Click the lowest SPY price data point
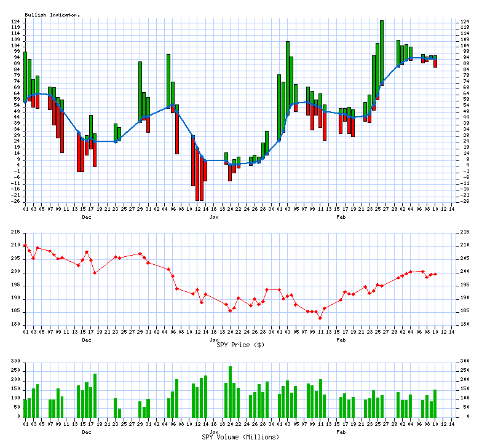The width and height of the screenshot is (482, 448). (320, 318)
